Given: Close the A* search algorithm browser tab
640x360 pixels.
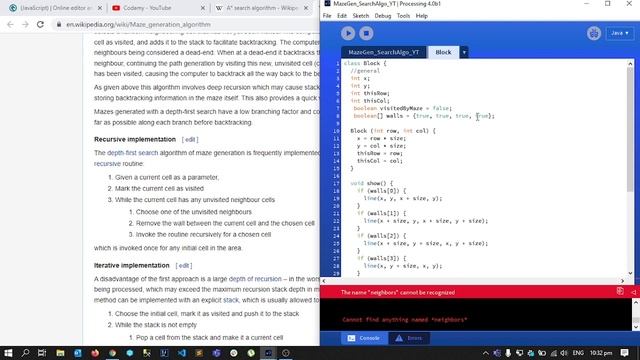Looking at the screenshot, I should (306, 8).
